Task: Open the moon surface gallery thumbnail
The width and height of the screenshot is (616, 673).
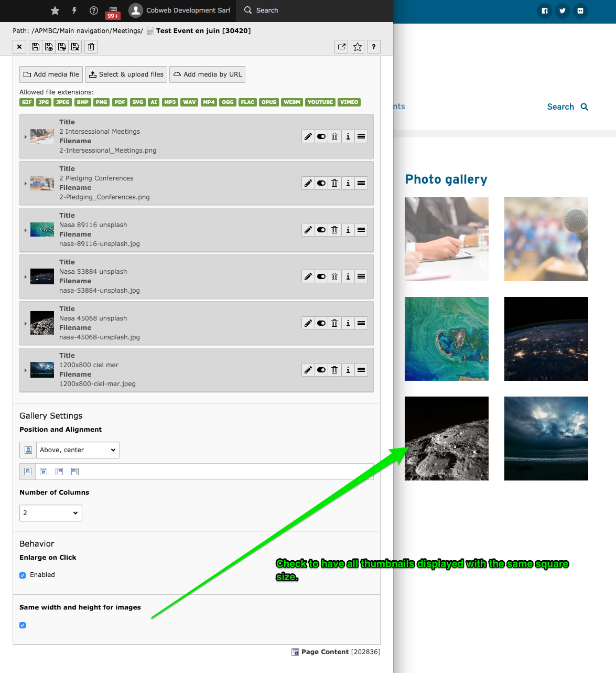Action: point(447,439)
